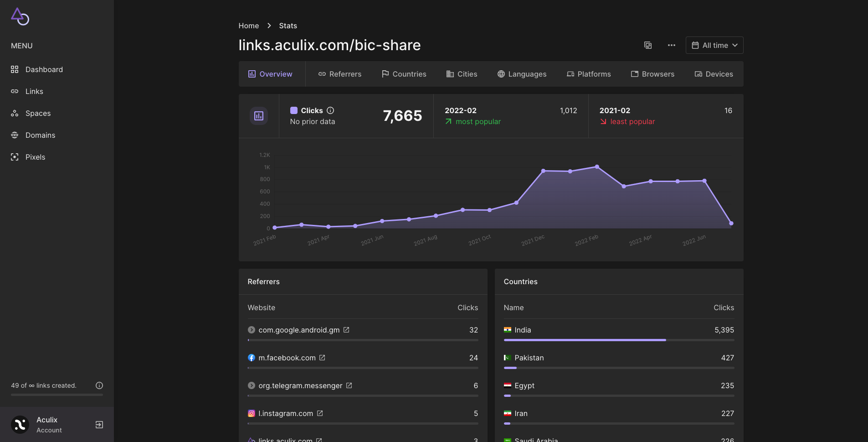Image resolution: width=868 pixels, height=442 pixels.
Task: Click the logout icon next to Aculix account
Action: click(x=99, y=425)
